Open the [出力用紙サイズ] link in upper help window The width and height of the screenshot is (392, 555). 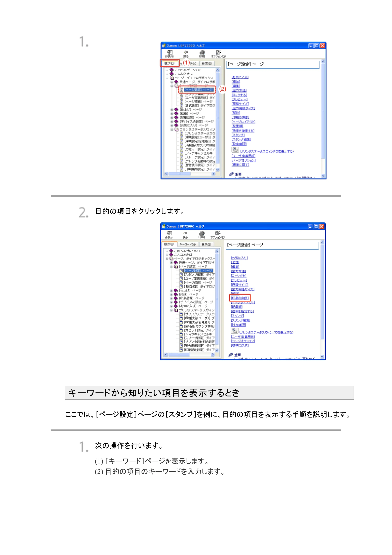pyautogui.click(x=243, y=108)
